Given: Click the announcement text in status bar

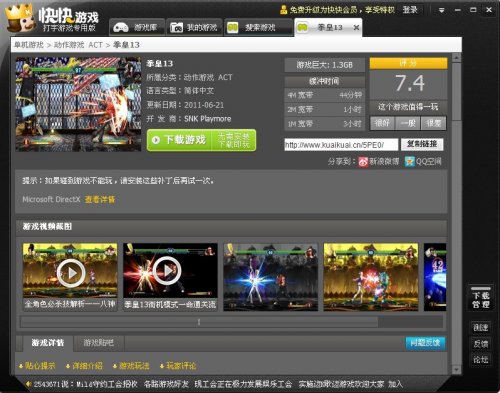Looking at the screenshot, I should tap(218, 384).
